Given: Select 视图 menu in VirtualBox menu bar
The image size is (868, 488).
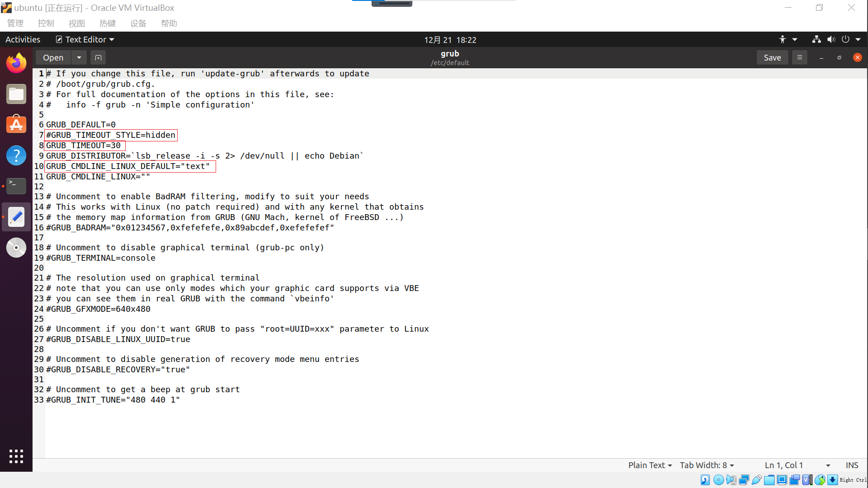Looking at the screenshot, I should [75, 23].
